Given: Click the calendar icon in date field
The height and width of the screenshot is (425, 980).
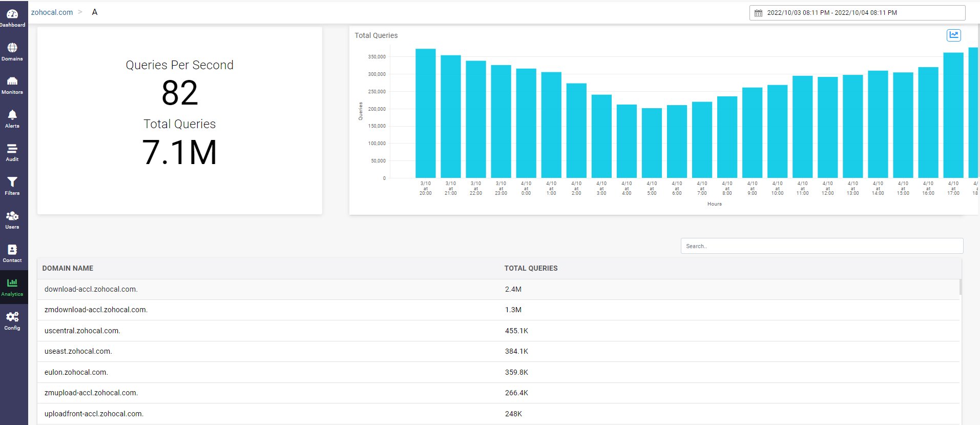Looking at the screenshot, I should (758, 13).
